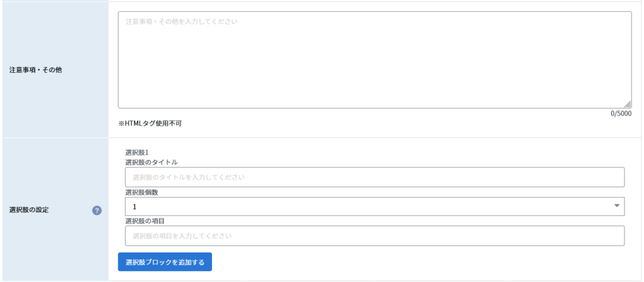644x282 pixels.
Task: Click placeholder 選択肢の項目を入力してください
Action: [182, 236]
